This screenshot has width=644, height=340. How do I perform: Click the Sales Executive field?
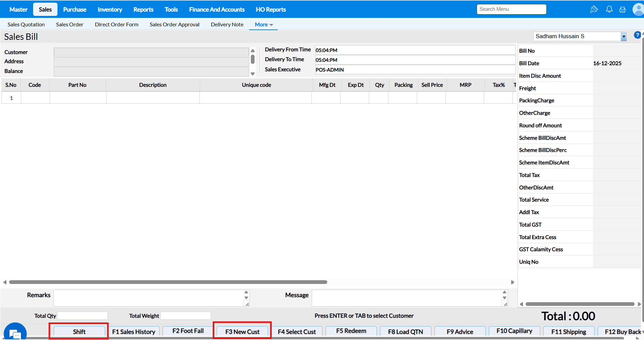click(415, 70)
